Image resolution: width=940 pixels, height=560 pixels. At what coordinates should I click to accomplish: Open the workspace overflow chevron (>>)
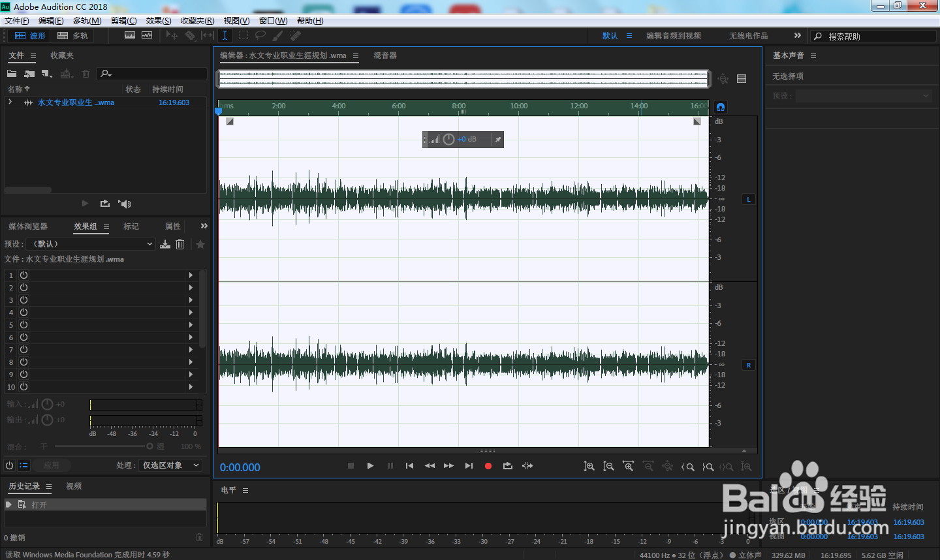click(x=797, y=36)
